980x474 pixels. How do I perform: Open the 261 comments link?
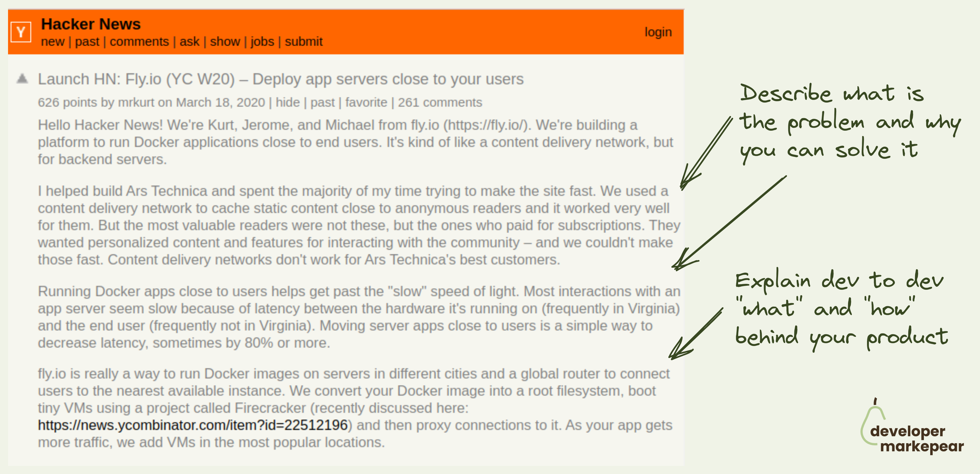440,102
